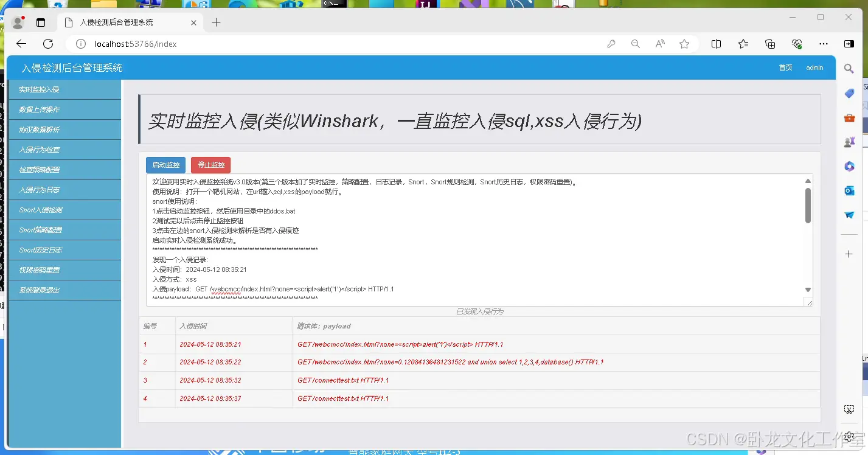Click the union select payload table cell

(x=556, y=363)
